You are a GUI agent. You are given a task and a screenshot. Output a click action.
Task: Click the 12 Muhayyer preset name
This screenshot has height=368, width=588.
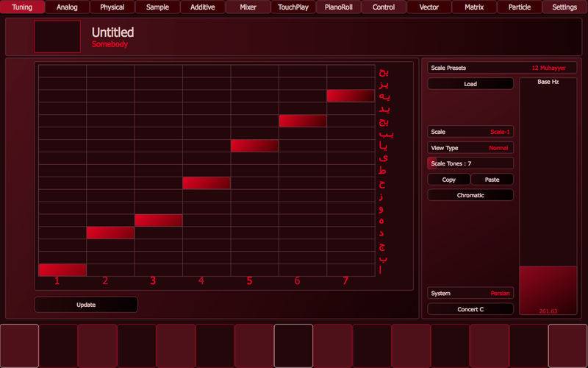coord(548,68)
